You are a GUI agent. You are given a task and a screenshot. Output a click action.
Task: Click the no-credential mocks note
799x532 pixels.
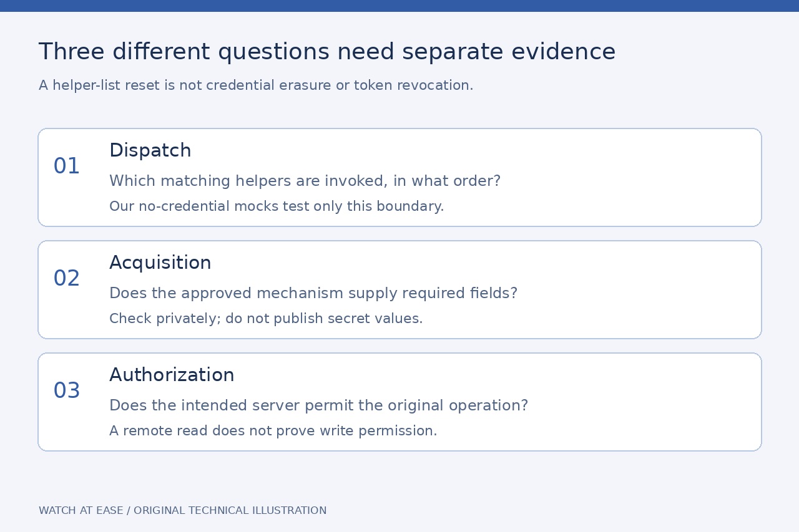(277, 206)
